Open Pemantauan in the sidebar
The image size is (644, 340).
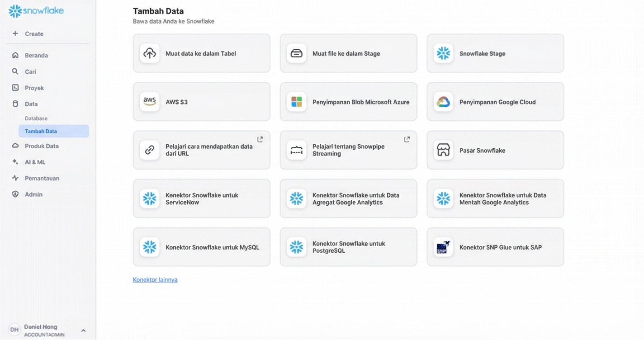point(42,178)
